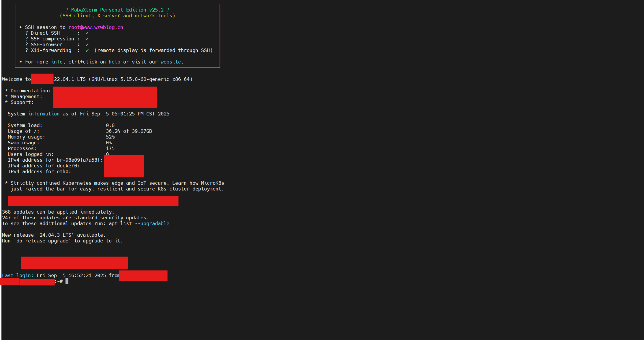Image resolution: width=644 pixels, height=340 pixels.
Task: Click the '36.2% of 39.07GB' disk usage value
Action: click(129, 131)
